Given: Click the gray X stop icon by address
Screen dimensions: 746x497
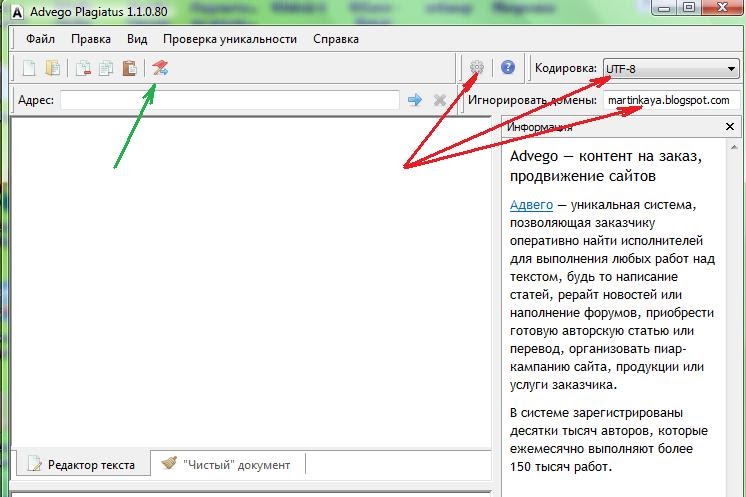Looking at the screenshot, I should click(440, 100).
